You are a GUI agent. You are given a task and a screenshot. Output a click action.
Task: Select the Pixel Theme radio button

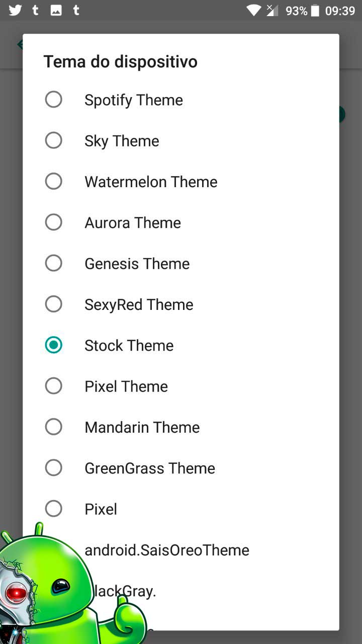[54, 386]
